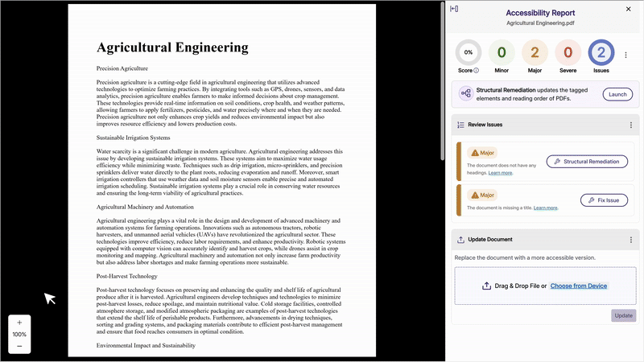Filter by Major issues circle
Screen dimensions: 644x362
coord(535,52)
